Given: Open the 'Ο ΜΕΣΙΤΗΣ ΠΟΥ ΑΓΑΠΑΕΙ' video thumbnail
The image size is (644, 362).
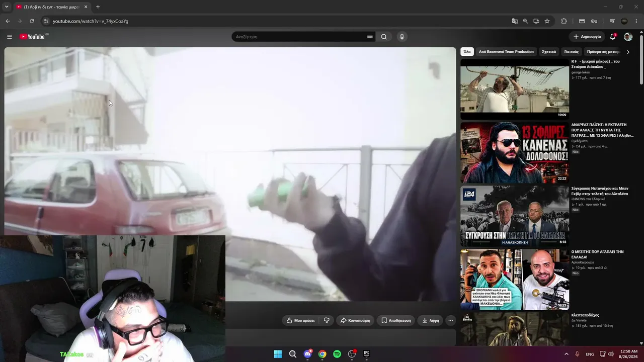Looking at the screenshot, I should (x=515, y=280).
